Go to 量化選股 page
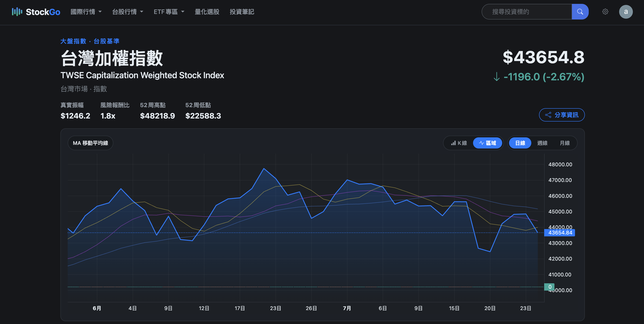Screen dimensions: 644x324 [x=207, y=12]
